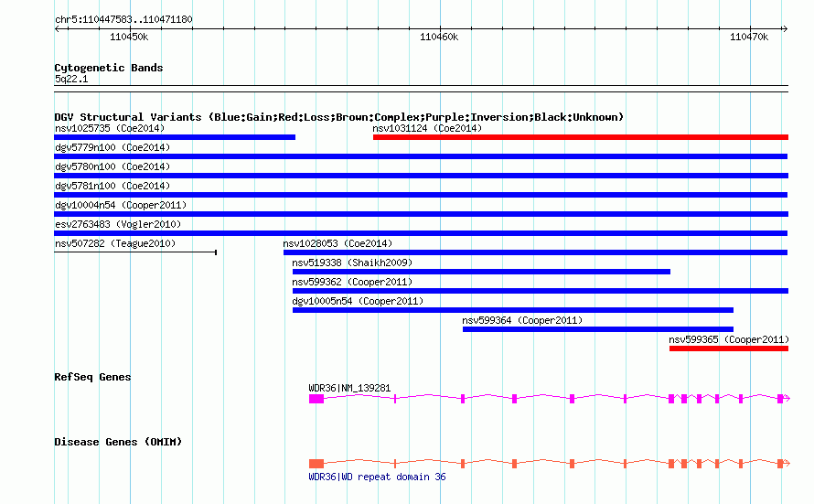Screen dimensions: 814x504
Task: Select the dgv5781n100 (Coe2014) variant bar
Action: (421, 195)
